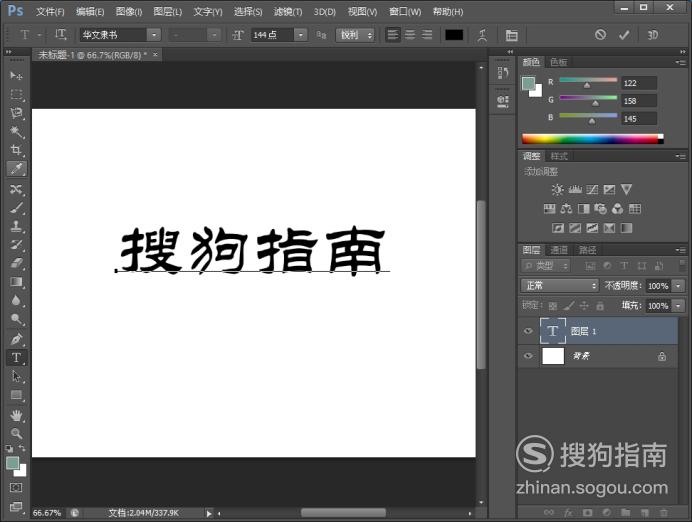Open the status bar info arrow
This screenshot has width=692, height=522.
[209, 513]
